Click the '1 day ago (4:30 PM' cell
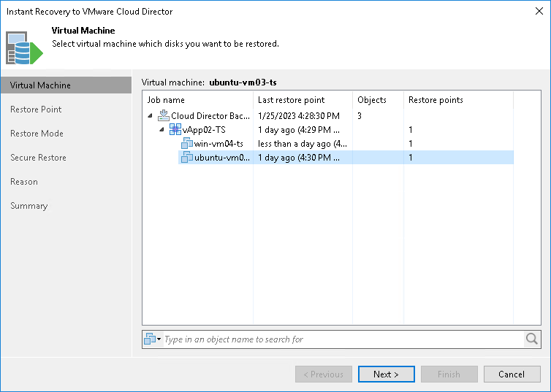551x392 pixels. click(x=299, y=157)
